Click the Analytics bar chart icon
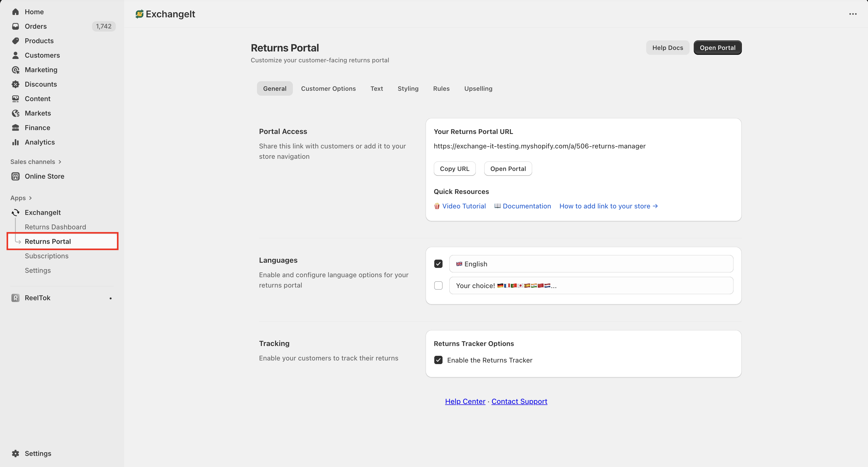This screenshot has height=467, width=868. coord(16,142)
